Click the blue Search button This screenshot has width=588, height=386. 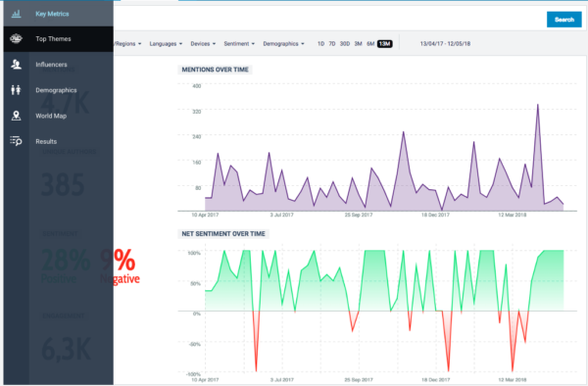click(x=564, y=20)
